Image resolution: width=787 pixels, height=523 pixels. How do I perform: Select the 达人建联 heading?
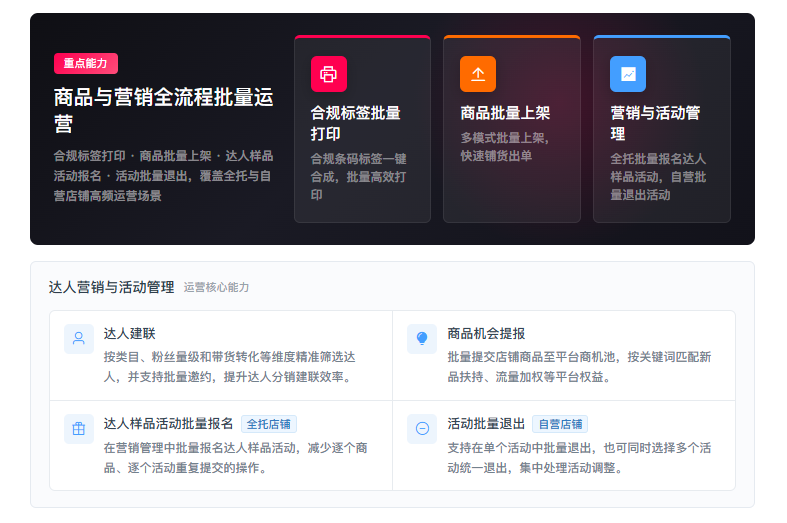click(x=129, y=333)
